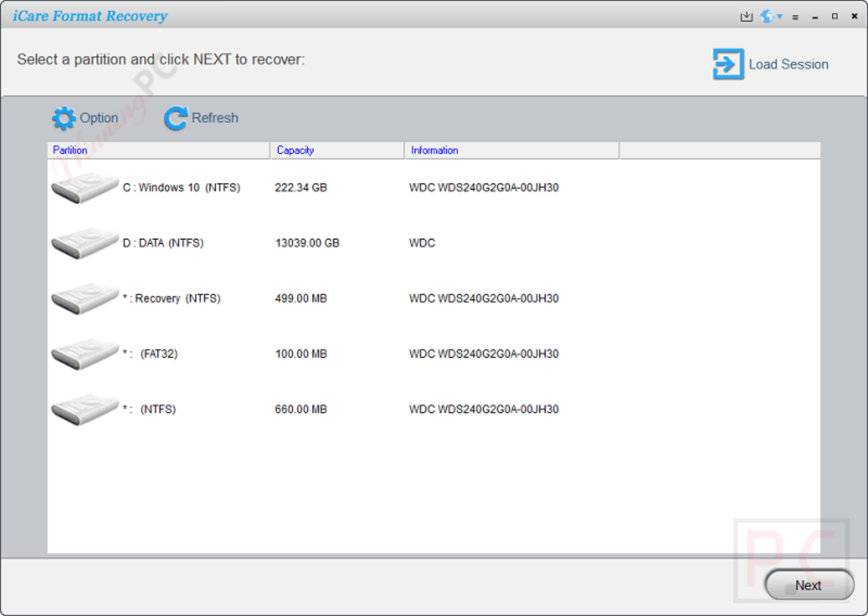Image resolution: width=868 pixels, height=616 pixels.
Task: Select the D: DATA drive icon
Action: (x=84, y=243)
